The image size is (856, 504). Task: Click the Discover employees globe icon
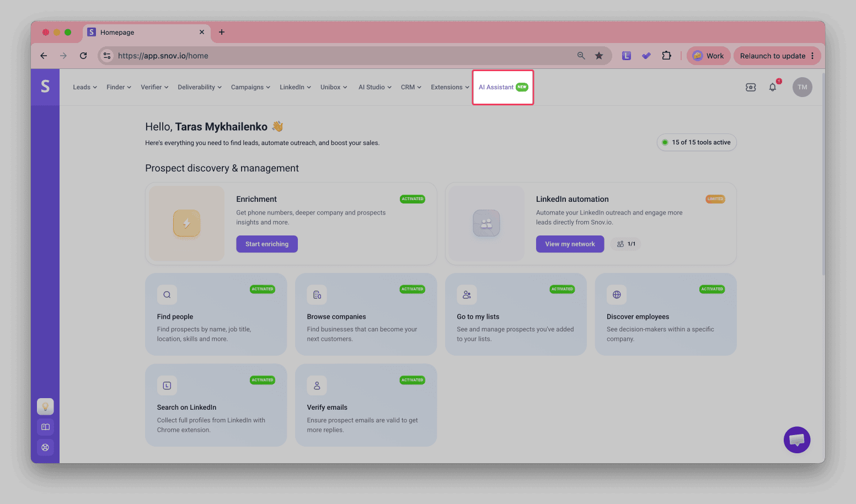click(x=617, y=294)
